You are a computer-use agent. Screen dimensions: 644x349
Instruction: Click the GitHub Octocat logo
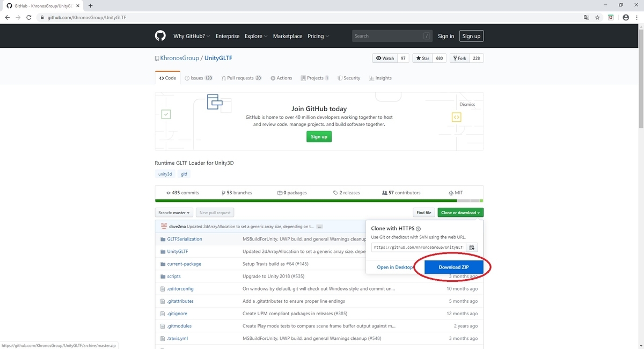coord(160,36)
